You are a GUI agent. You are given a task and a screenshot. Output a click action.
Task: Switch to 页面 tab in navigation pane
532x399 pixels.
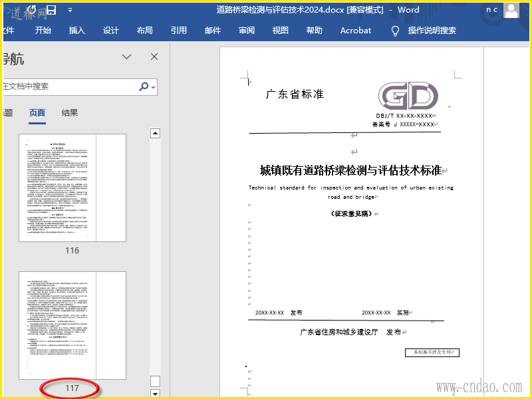click(x=37, y=113)
